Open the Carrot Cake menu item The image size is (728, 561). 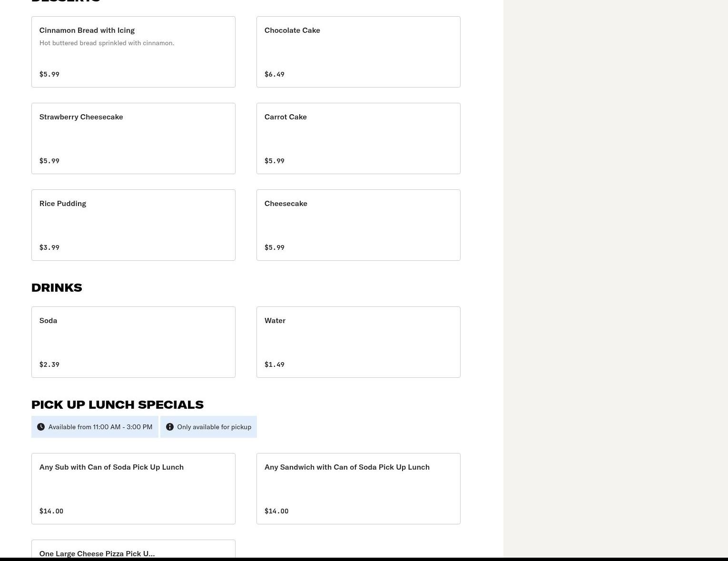pyautogui.click(x=358, y=138)
